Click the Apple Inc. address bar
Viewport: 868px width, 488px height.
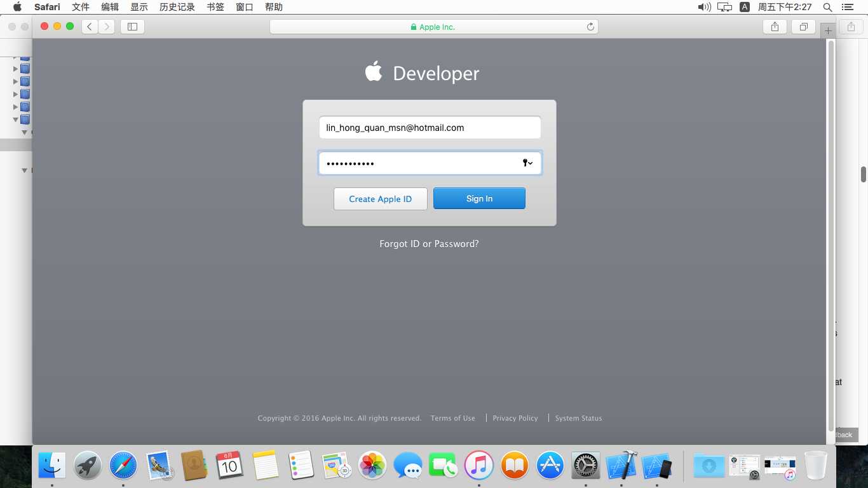coord(433,27)
